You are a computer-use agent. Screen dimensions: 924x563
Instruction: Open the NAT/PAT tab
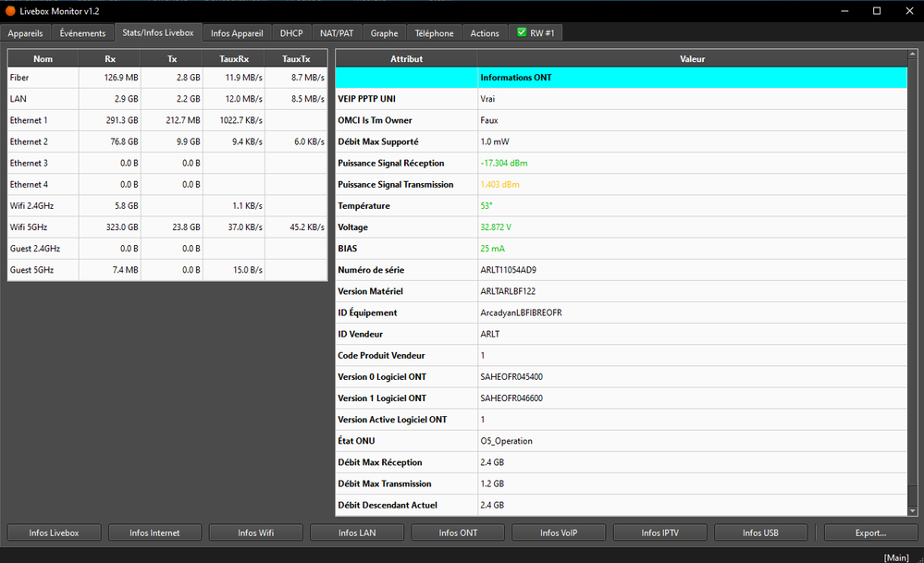click(x=337, y=33)
